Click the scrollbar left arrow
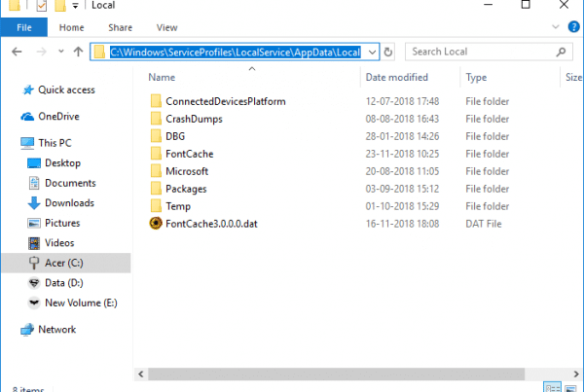 coord(141,374)
